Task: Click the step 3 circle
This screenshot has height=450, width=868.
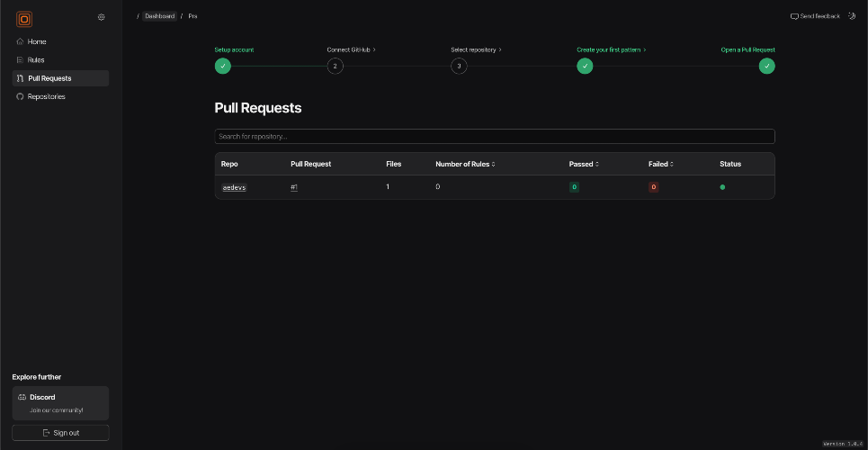Action: 459,66
